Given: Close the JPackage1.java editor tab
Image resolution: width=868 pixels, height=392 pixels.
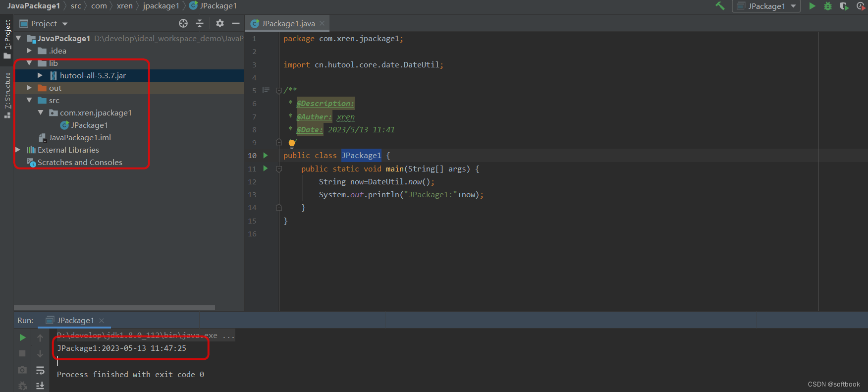Looking at the screenshot, I should click(322, 23).
